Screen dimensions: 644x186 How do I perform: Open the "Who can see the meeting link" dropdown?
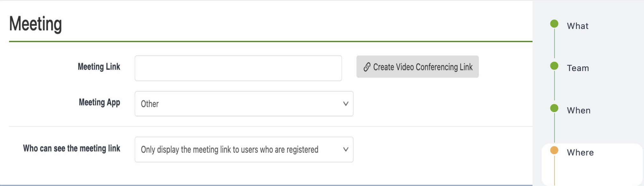click(x=244, y=149)
